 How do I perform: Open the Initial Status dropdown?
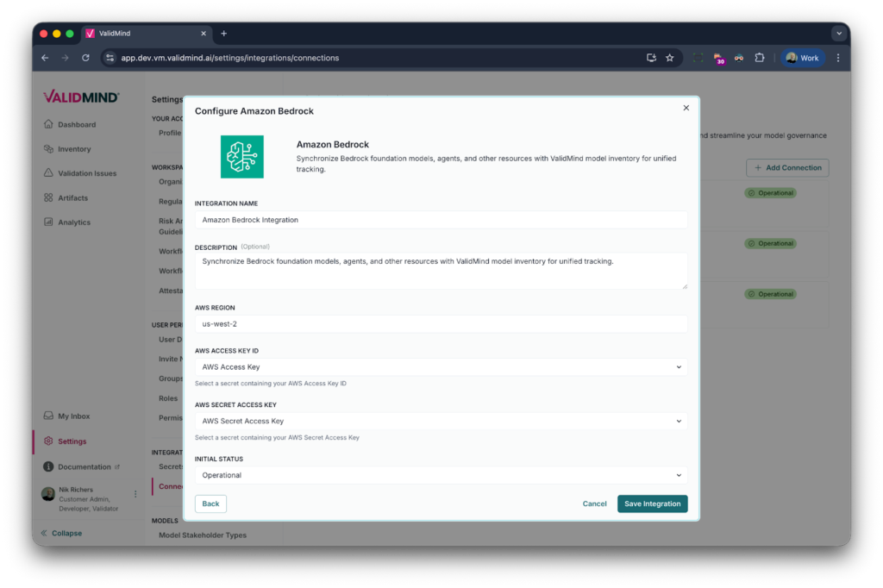pyautogui.click(x=441, y=475)
